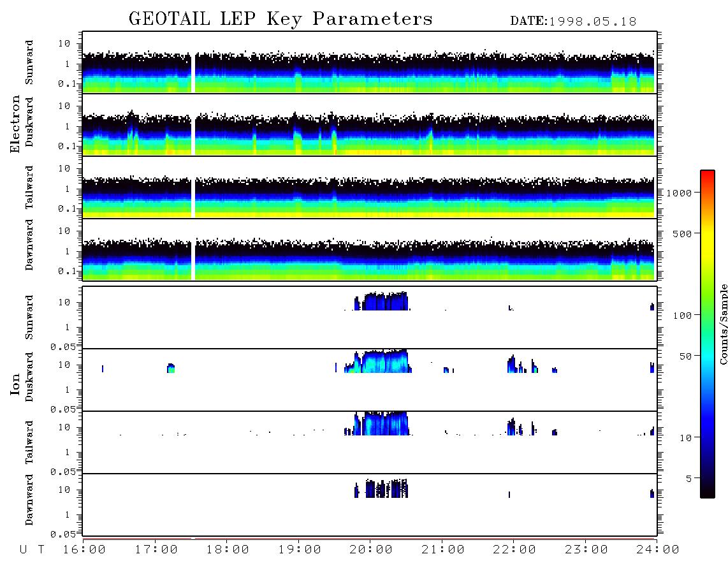
Task: Click the Electron Duskward spectrogram panel
Action: 370,124
